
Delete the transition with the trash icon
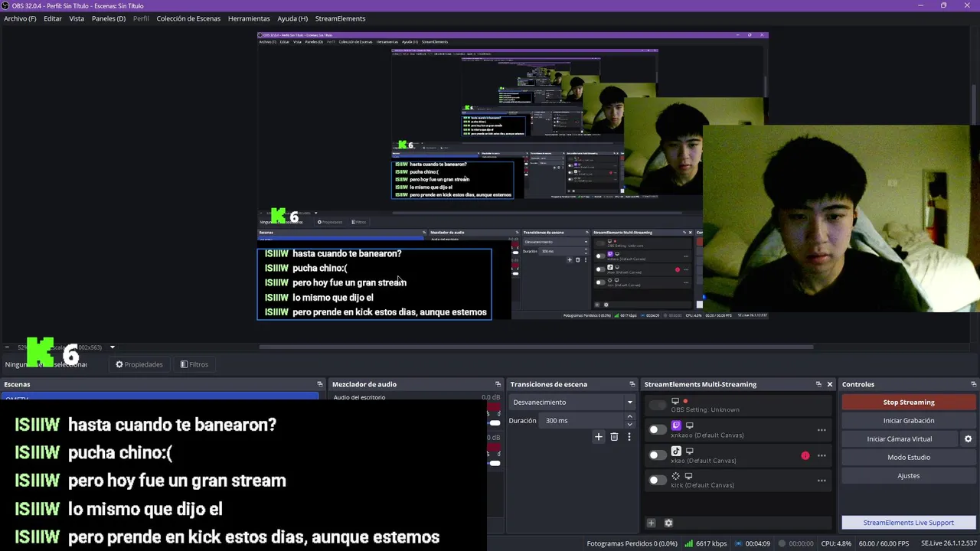point(614,437)
